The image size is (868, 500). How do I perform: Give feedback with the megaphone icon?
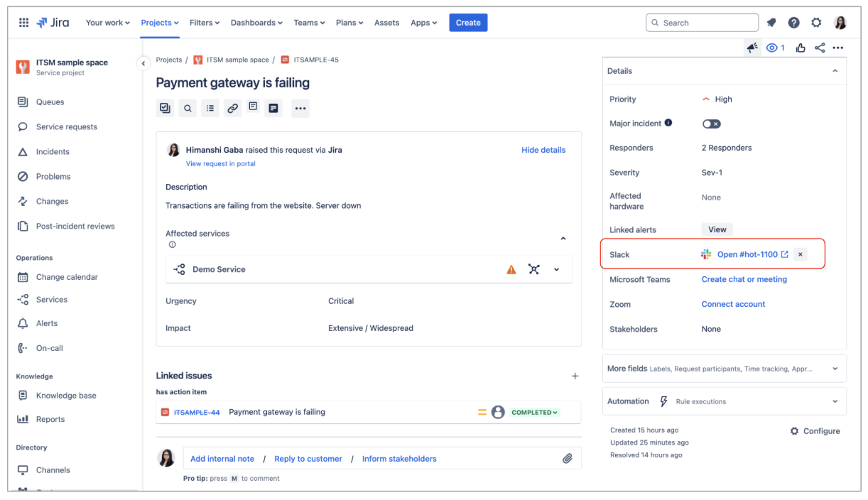[752, 47]
